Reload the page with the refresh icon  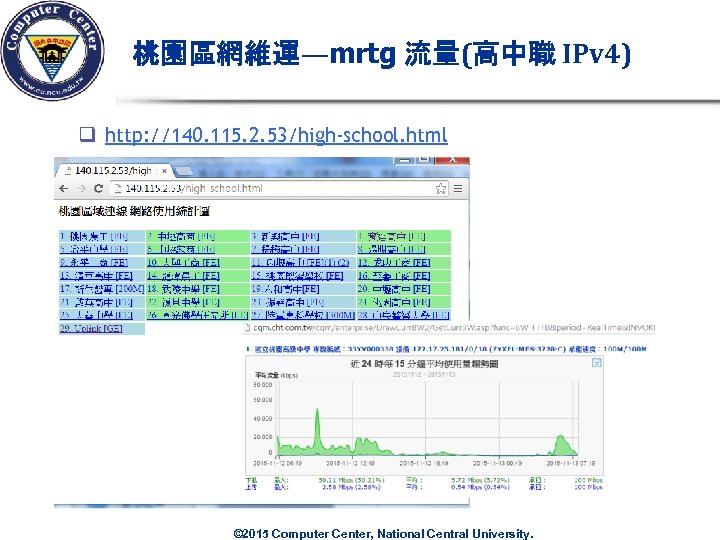pyautogui.click(x=98, y=188)
